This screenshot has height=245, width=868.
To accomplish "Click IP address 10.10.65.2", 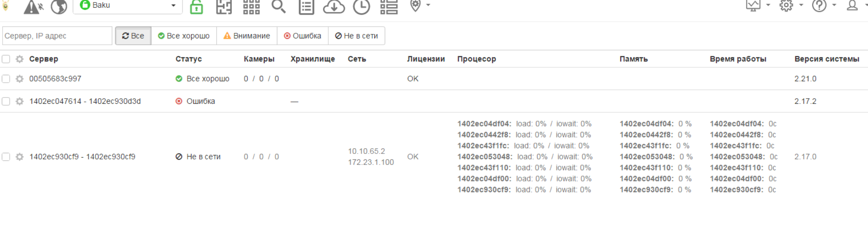I will [x=367, y=151].
